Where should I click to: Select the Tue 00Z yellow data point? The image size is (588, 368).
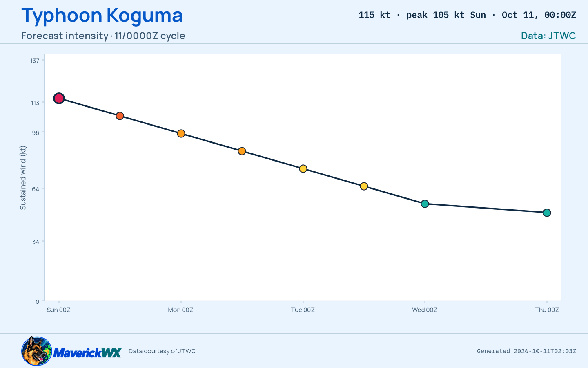point(303,168)
